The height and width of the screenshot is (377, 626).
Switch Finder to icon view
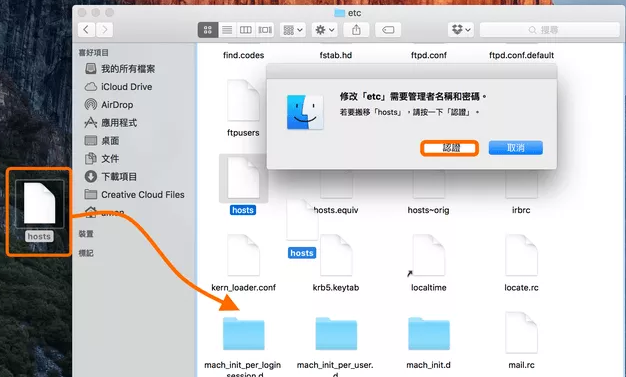tap(208, 30)
